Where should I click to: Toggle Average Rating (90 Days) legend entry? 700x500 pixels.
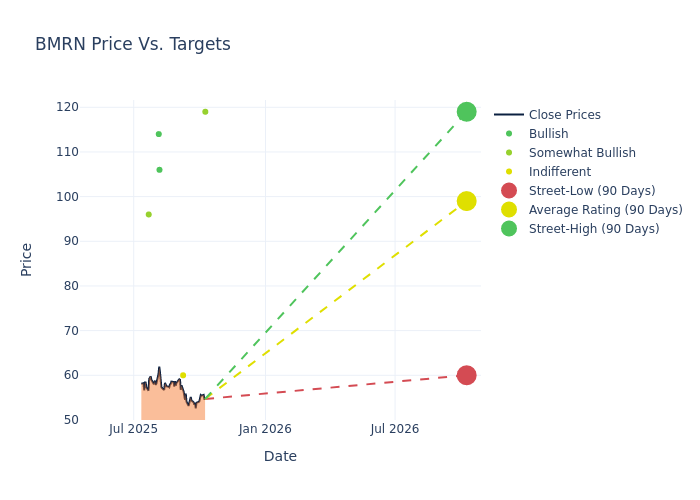pyautogui.click(x=605, y=210)
